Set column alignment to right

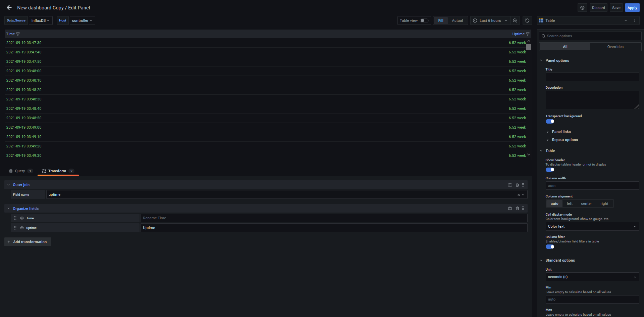click(x=604, y=203)
